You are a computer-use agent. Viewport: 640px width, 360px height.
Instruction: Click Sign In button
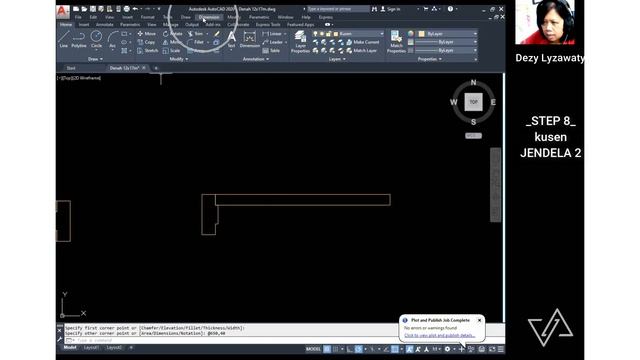[x=390, y=9]
